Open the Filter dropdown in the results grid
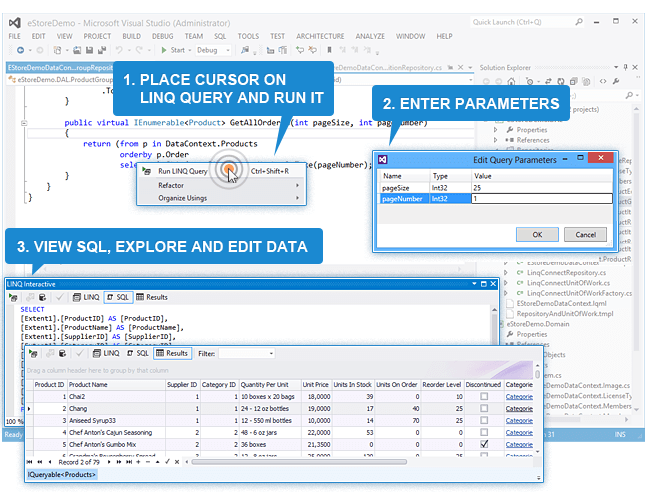The width and height of the screenshot is (648, 502). (x=270, y=353)
